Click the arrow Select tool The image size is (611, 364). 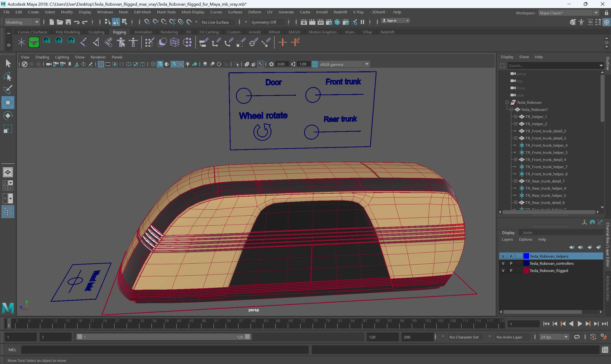[x=8, y=63]
